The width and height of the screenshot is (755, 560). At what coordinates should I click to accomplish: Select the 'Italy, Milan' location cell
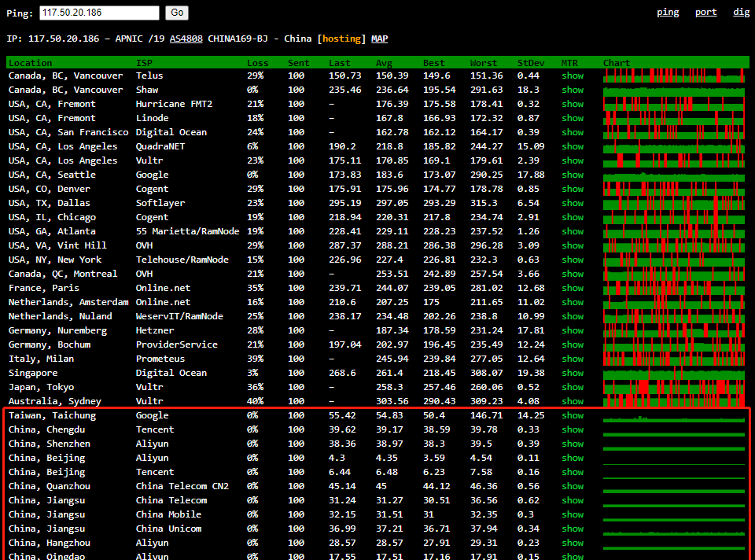point(41,359)
